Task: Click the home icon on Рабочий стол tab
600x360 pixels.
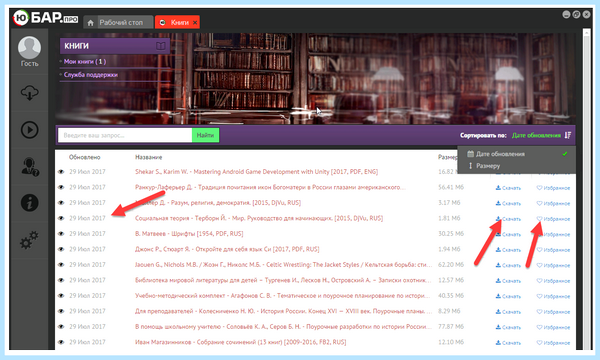Action: click(90, 23)
